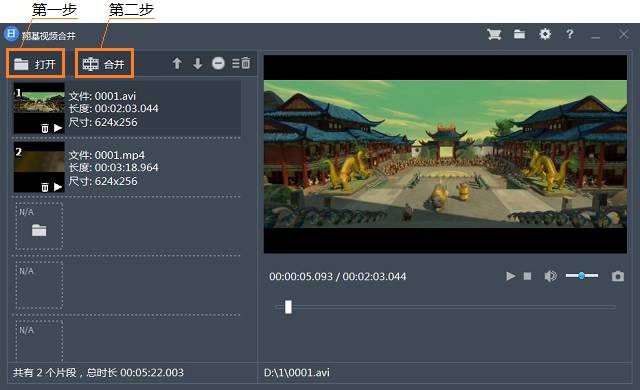
Task: Click the 打开 open-file button
Action: (35, 64)
